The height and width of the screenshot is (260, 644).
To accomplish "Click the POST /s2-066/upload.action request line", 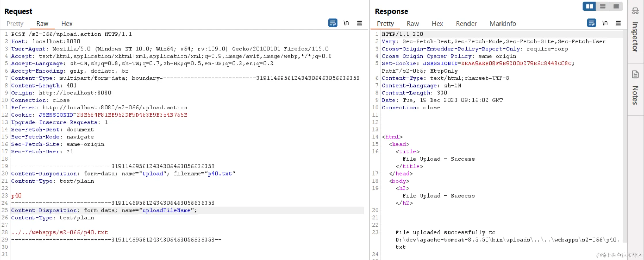I will [72, 34].
